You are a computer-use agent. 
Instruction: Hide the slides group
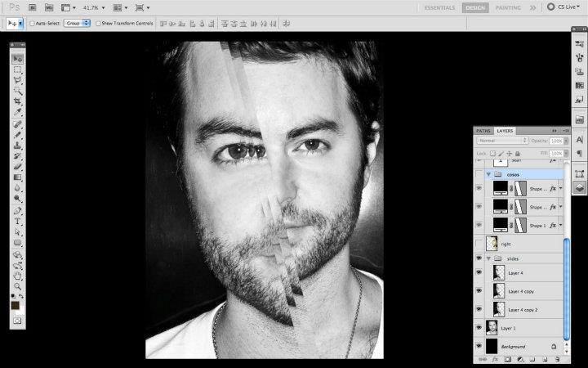click(479, 258)
